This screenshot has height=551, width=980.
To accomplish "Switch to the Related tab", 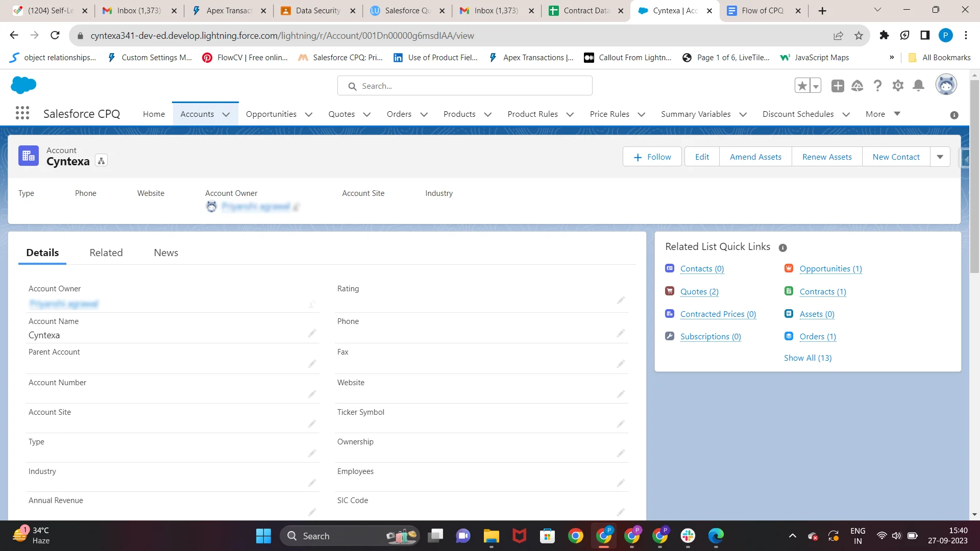I will (x=106, y=252).
